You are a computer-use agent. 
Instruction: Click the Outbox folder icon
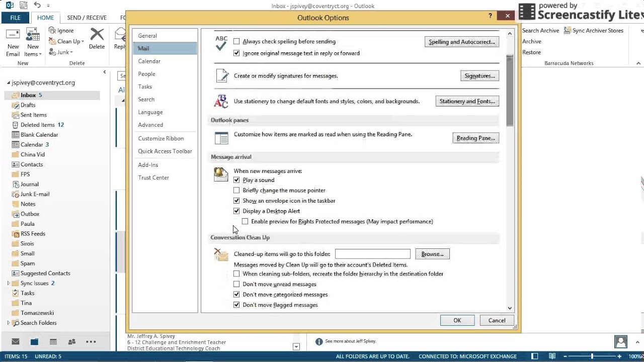16,214
